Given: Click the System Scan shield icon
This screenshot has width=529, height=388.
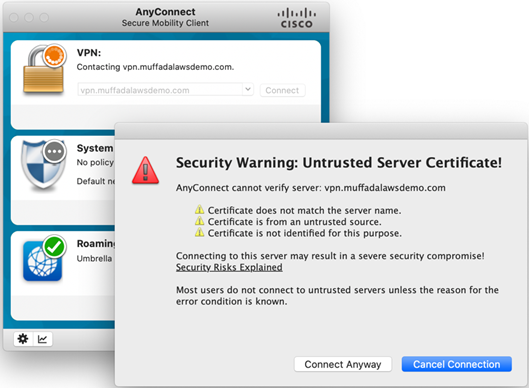Looking at the screenshot, I should pyautogui.click(x=43, y=165).
